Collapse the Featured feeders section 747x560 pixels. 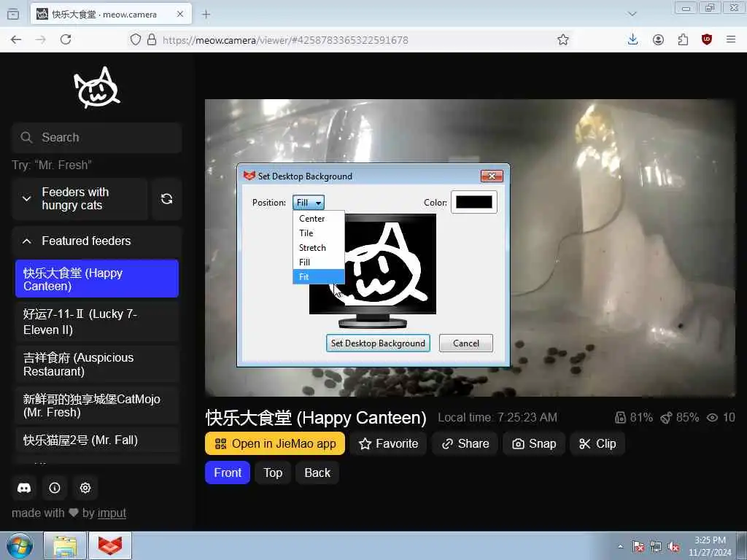(97, 241)
